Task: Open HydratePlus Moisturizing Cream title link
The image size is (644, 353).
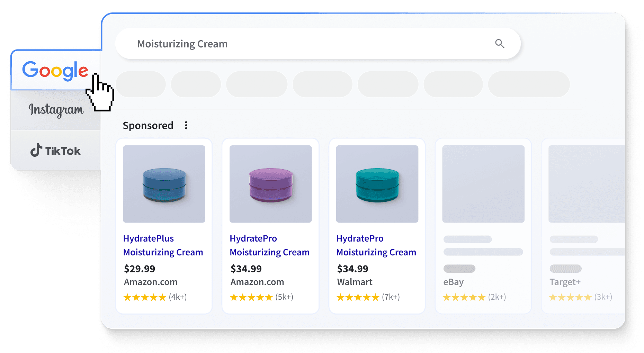Action: click(x=163, y=245)
